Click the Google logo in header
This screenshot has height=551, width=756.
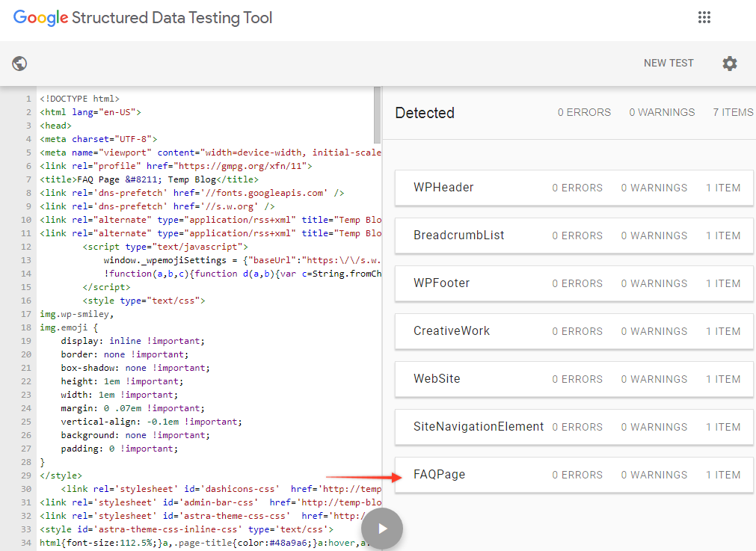pos(40,18)
